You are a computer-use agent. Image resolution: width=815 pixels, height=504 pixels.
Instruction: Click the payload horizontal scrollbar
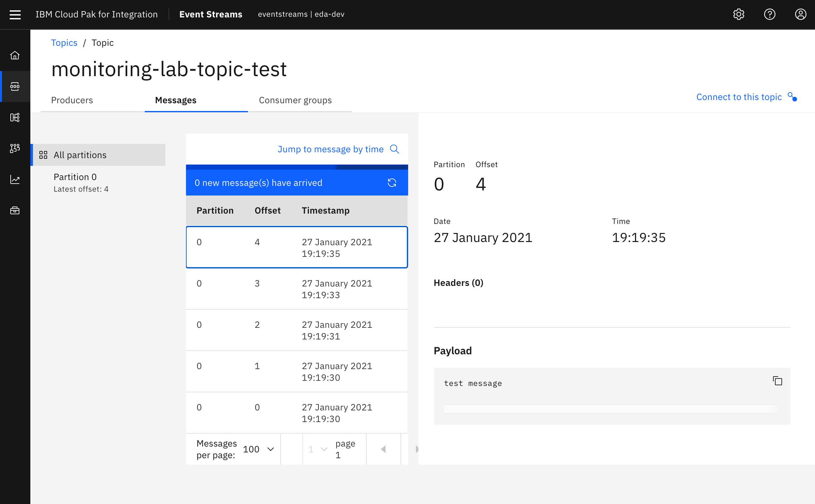610,409
